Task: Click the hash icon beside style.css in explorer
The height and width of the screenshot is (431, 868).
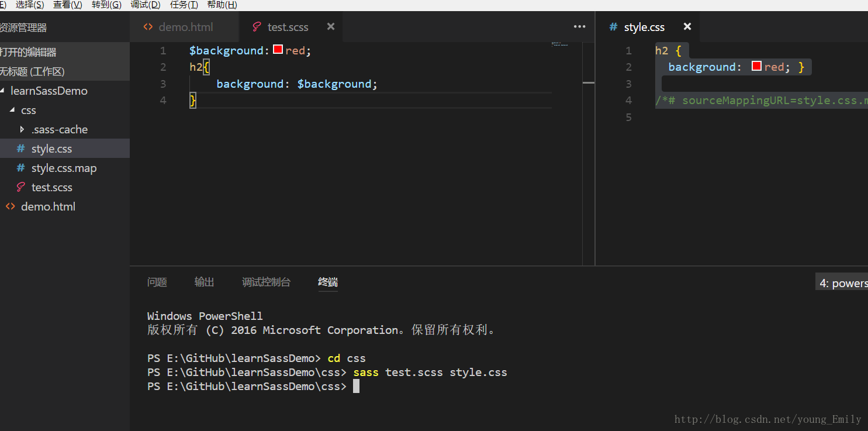Action: click(x=21, y=149)
